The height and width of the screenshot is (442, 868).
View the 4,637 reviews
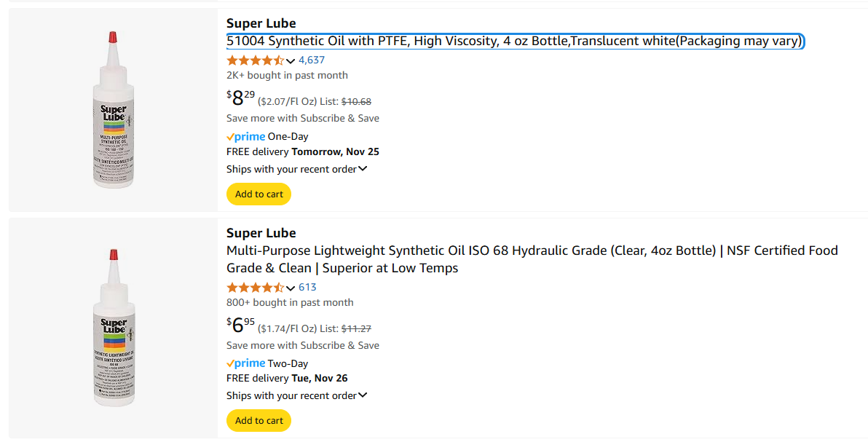coord(312,60)
